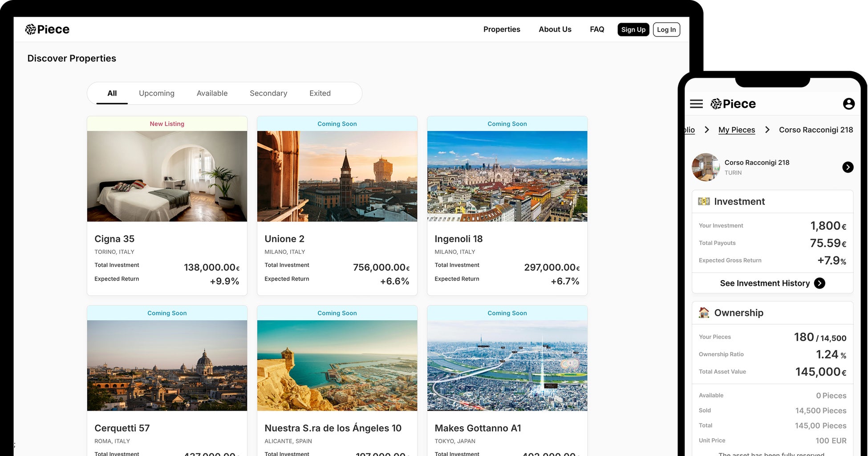Click the Corso Racconigi 218 round thumbnail
This screenshot has width=868, height=456.
click(x=706, y=167)
